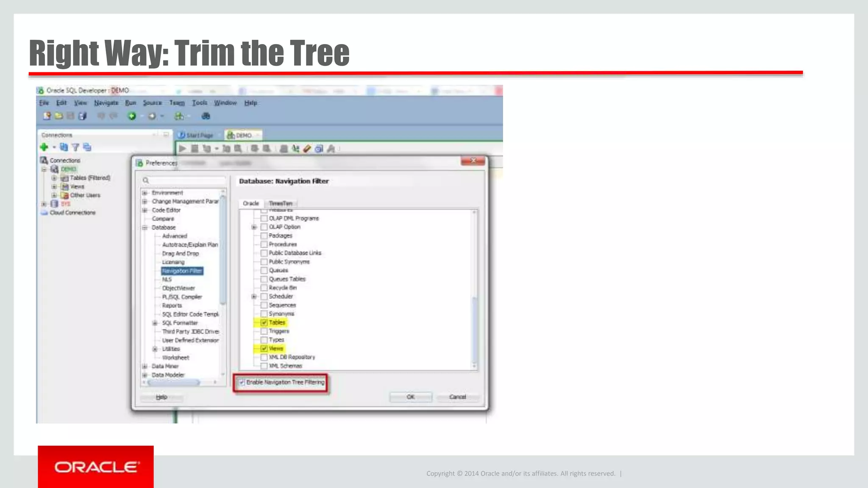Click Cancel in Preferences dialog

coord(458,397)
